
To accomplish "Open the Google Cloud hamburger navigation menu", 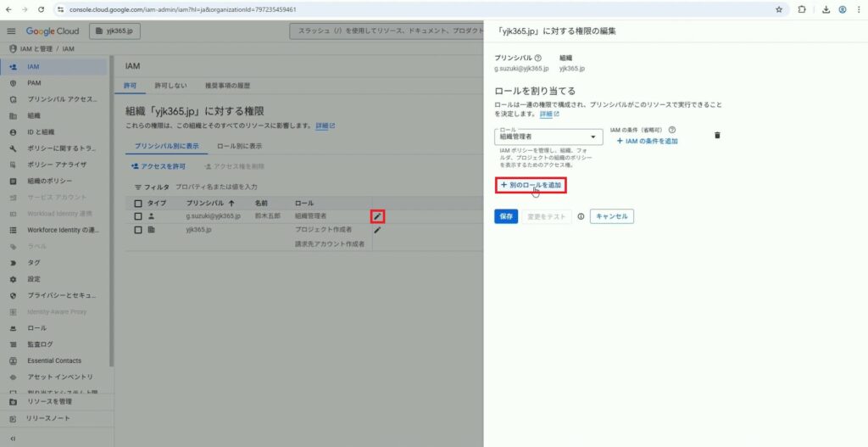I will click(12, 31).
